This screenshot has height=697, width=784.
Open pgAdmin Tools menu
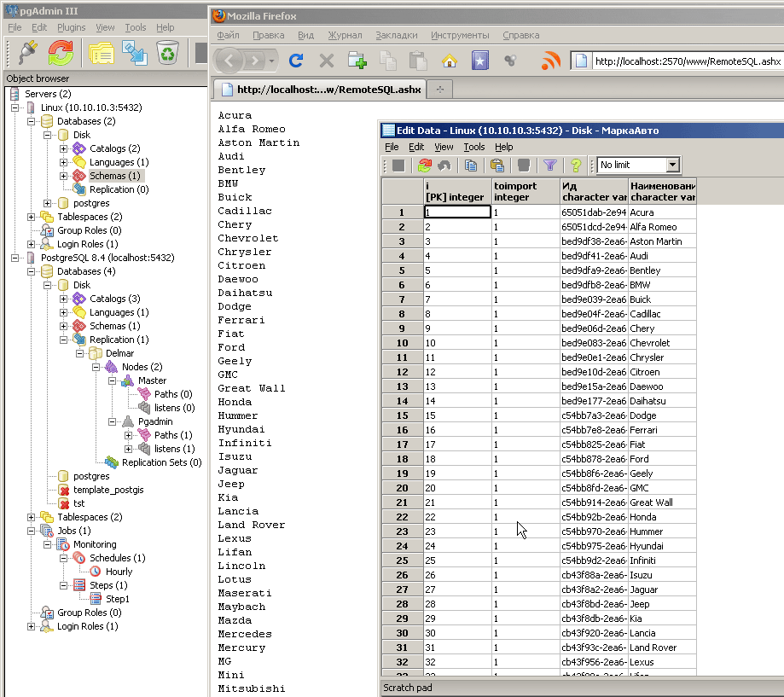(136, 27)
